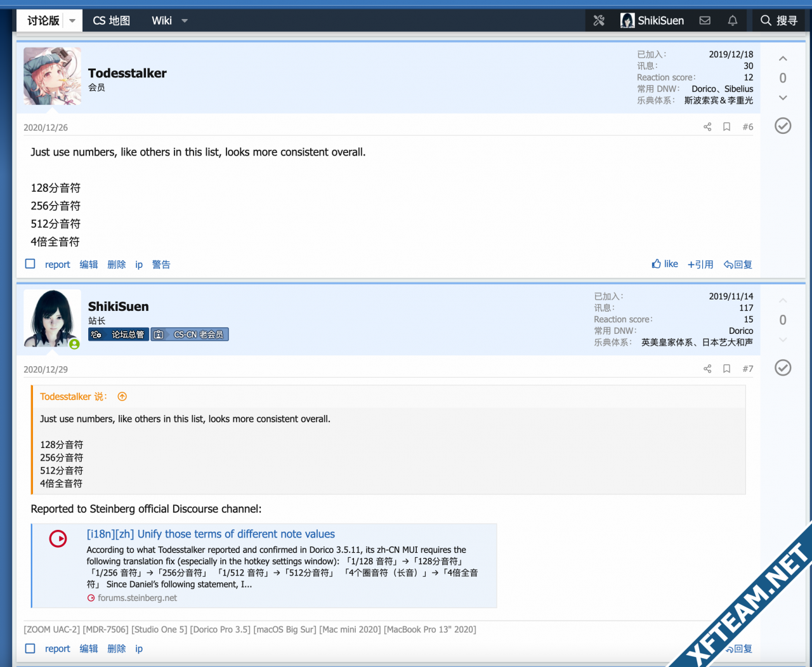The width and height of the screenshot is (812, 667).
Task: Edit post #7 via 编辑
Action: click(x=89, y=649)
